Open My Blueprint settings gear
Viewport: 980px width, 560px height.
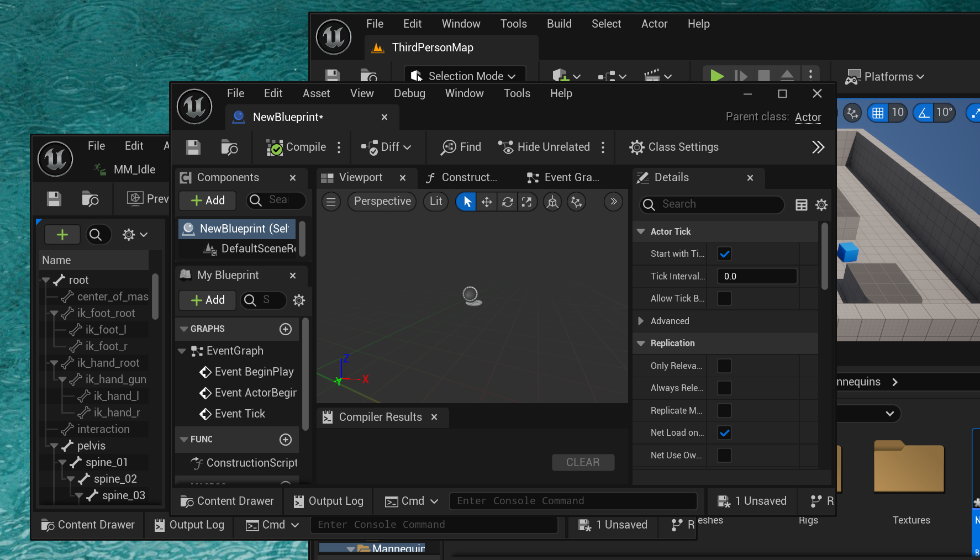point(299,300)
